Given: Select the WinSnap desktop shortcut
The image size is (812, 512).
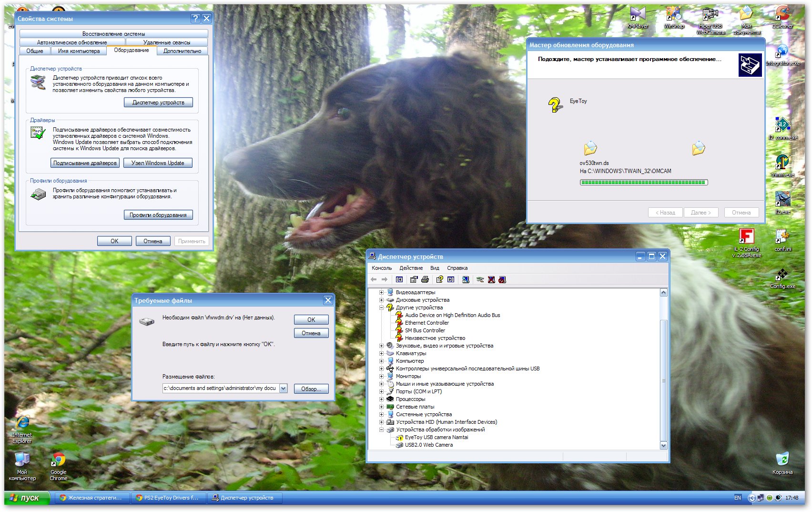Looking at the screenshot, I should [674, 18].
